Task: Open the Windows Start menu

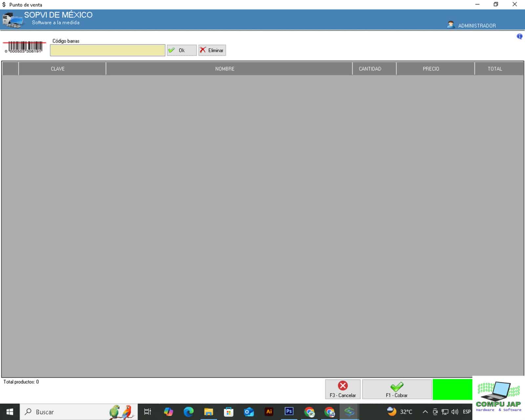Action: pos(10,412)
